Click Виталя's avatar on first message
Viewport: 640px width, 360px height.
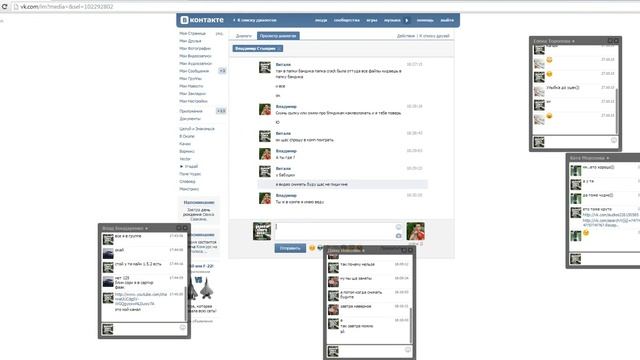pyautogui.click(x=265, y=67)
